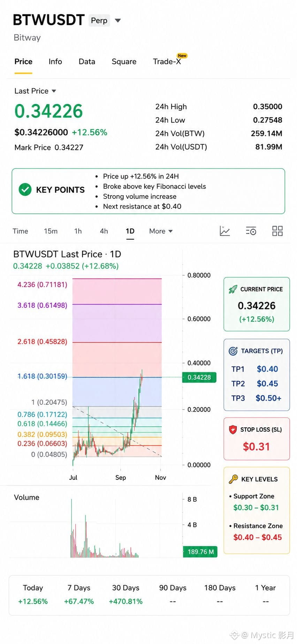This screenshot has width=297, height=644.
Task: Click the 0.236 (0.06603) Fibonacci label
Action: pyautogui.click(x=42, y=443)
